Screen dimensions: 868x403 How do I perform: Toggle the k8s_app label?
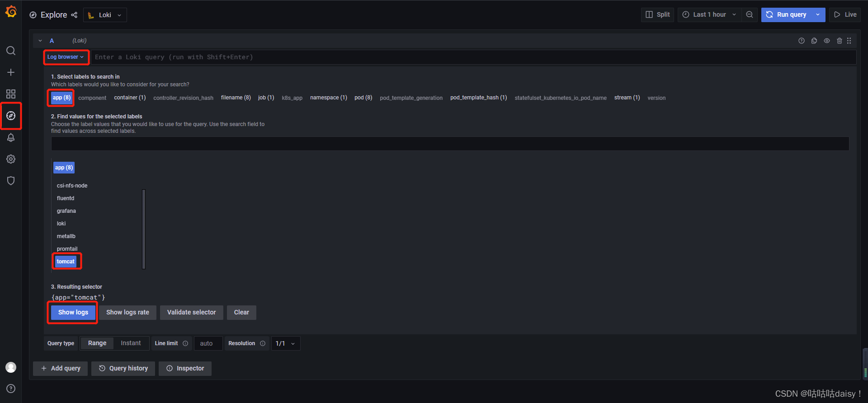pyautogui.click(x=292, y=98)
